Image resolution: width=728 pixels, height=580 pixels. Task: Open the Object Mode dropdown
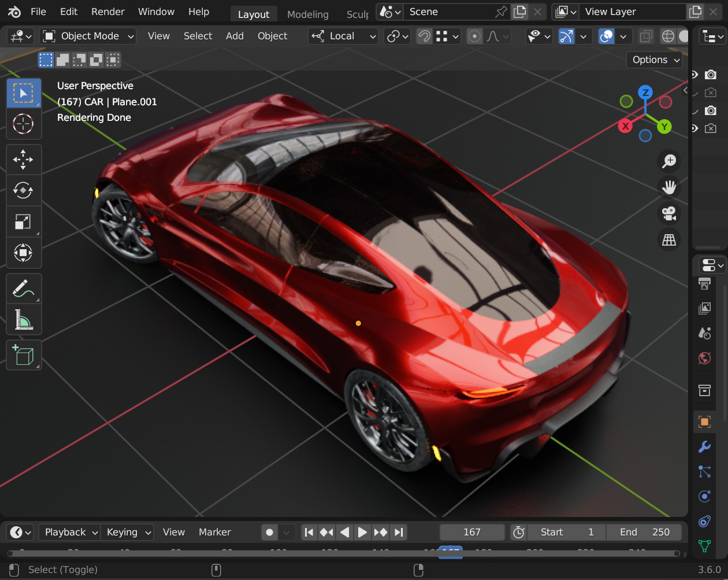click(x=87, y=36)
